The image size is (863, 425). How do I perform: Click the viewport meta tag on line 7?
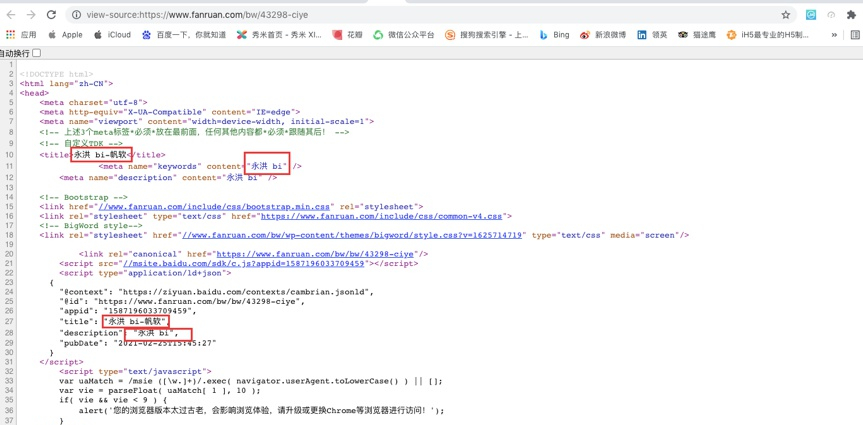pos(206,122)
